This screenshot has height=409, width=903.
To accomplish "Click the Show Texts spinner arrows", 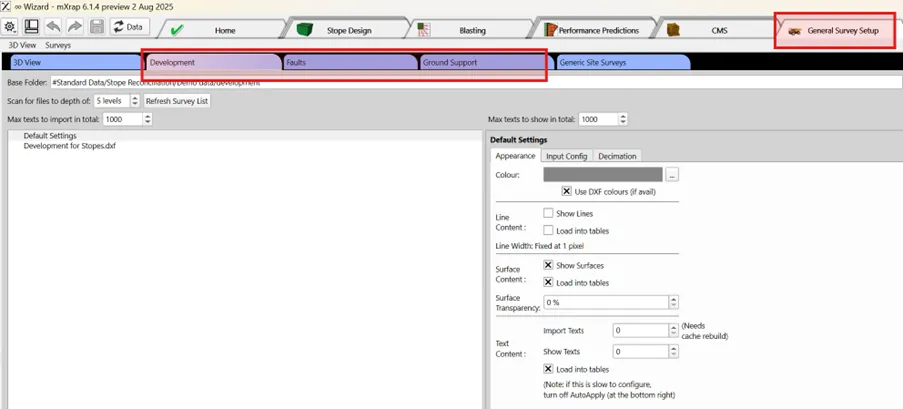I will [x=674, y=351].
